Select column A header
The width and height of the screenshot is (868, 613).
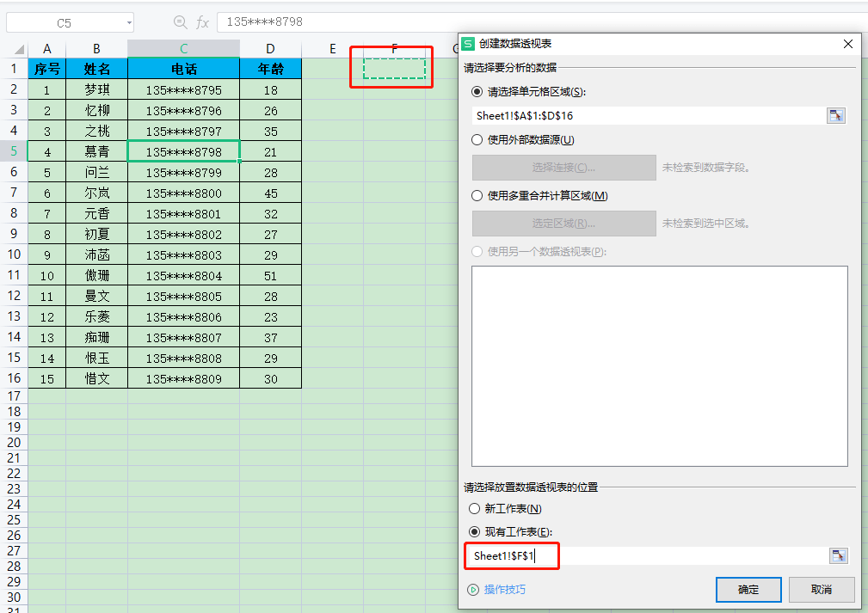click(47, 49)
